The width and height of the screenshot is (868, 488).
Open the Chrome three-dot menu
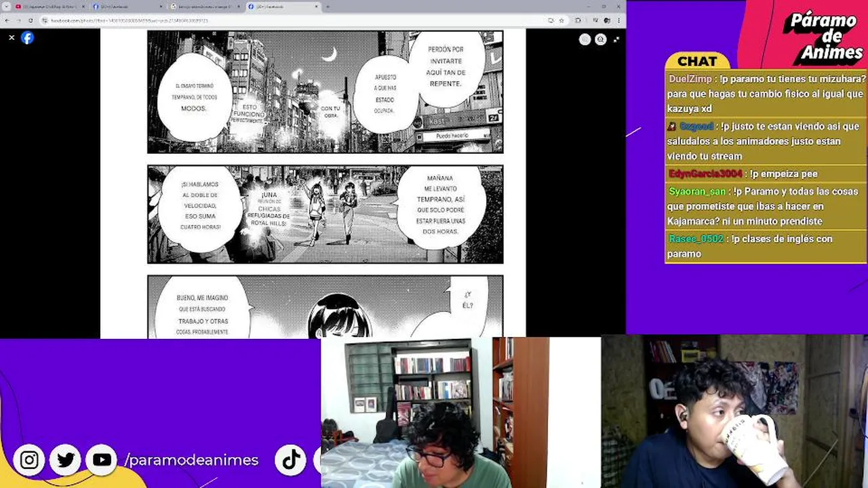(619, 20)
